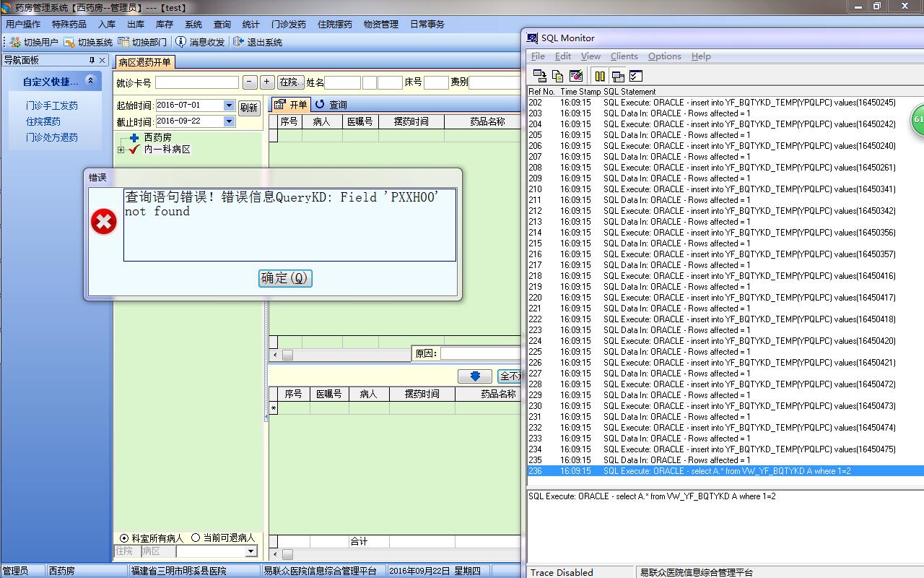Open the 用户操作 menu
Image resolution: width=924 pixels, height=578 pixels.
[23, 24]
